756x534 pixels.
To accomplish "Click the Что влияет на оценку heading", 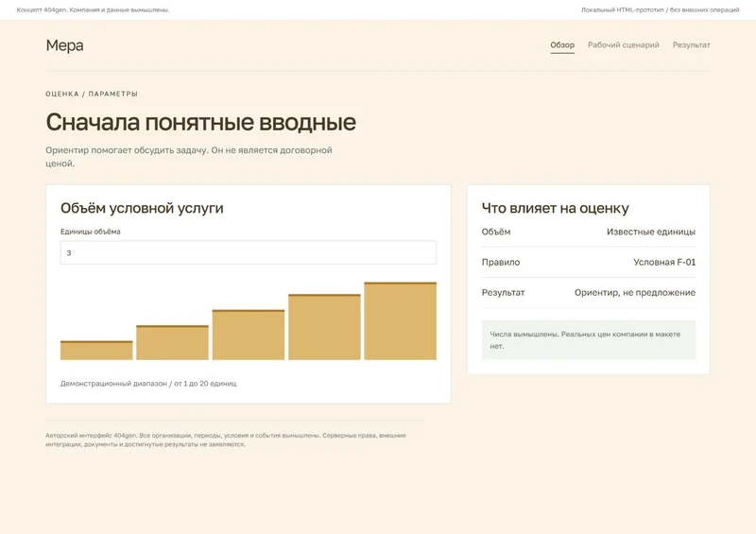I will (x=556, y=208).
